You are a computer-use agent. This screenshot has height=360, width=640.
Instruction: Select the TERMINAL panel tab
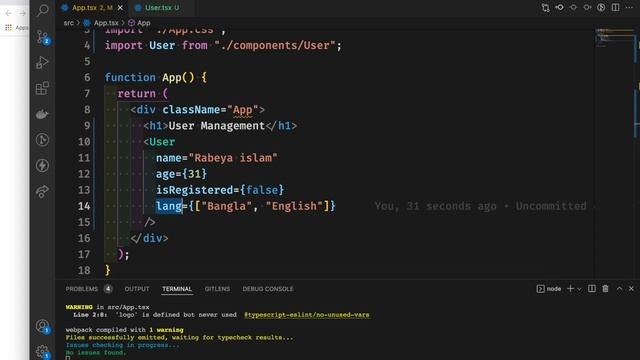(x=177, y=289)
